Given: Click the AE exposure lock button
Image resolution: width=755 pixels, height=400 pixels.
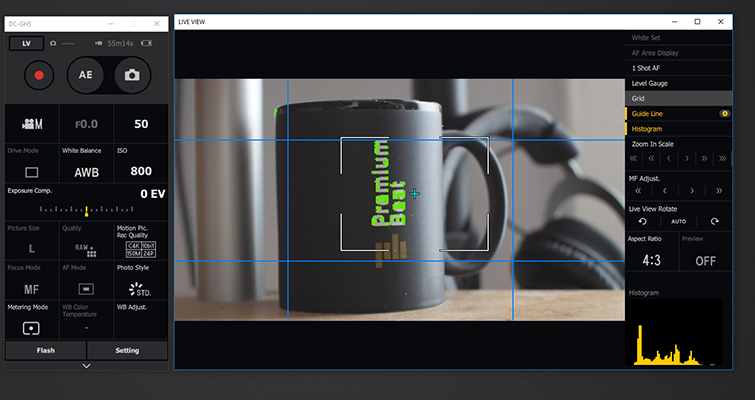Looking at the screenshot, I should pyautogui.click(x=86, y=74).
